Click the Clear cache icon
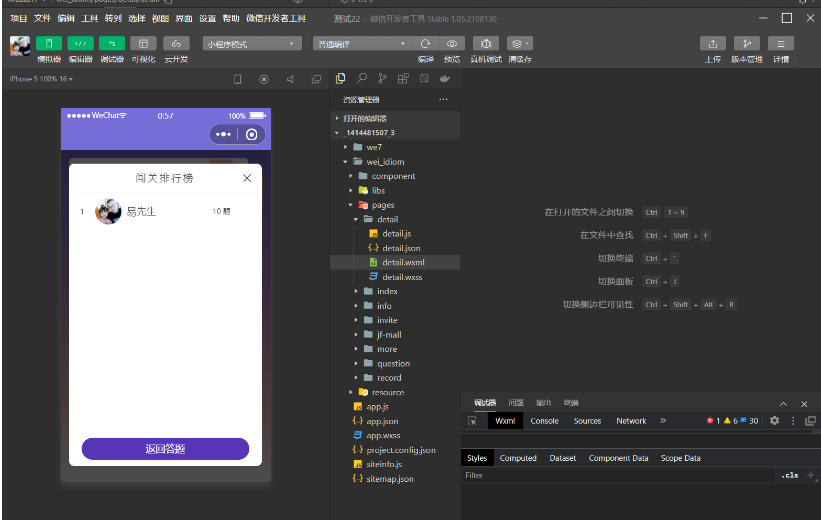Viewport: 821px width, 520px height. 519,43
